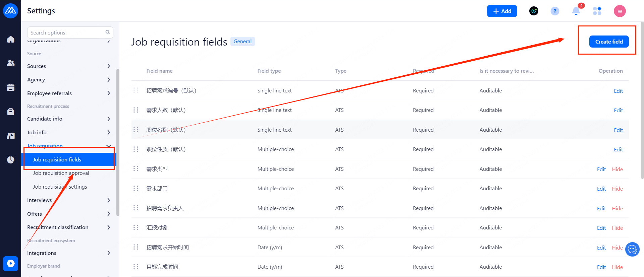Click the Create field button
This screenshot has height=277, width=644.
609,42
